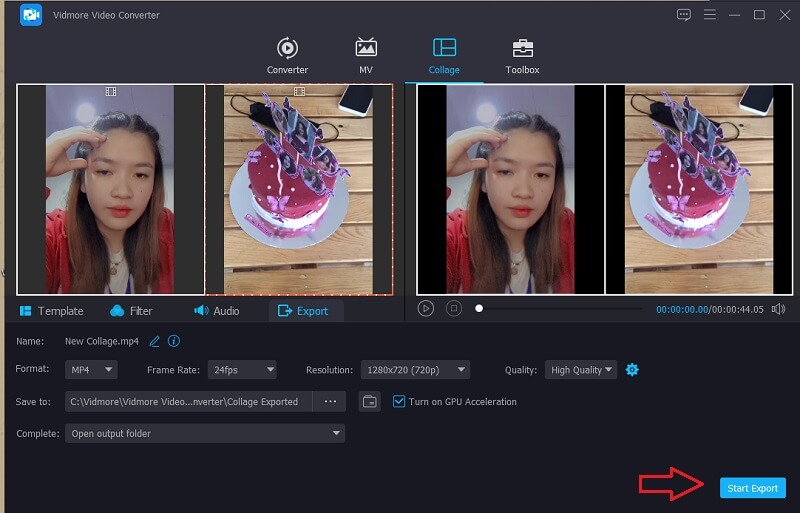Click the pencil icon to rename collage

(154, 341)
